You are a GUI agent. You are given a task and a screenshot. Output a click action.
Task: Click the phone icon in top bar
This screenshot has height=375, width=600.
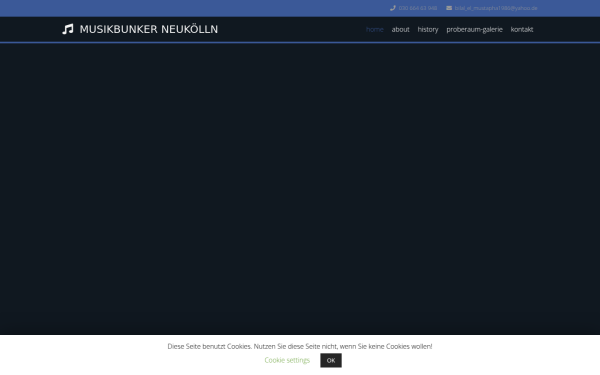393,8
